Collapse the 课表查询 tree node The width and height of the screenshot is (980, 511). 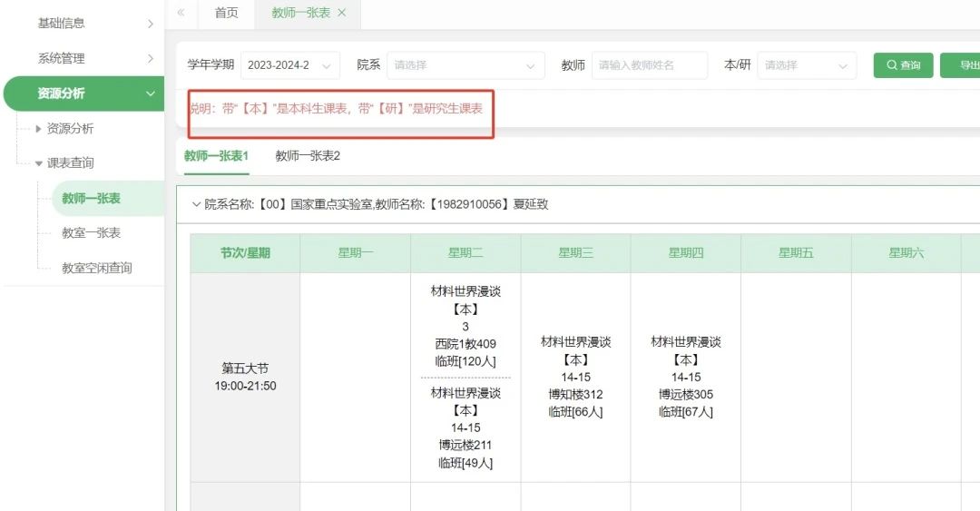point(38,163)
